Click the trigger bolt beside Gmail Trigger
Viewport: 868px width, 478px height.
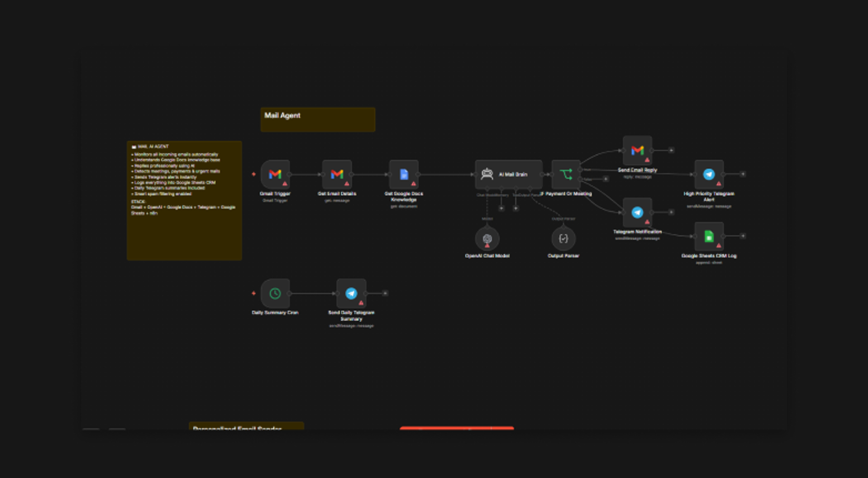click(x=254, y=174)
